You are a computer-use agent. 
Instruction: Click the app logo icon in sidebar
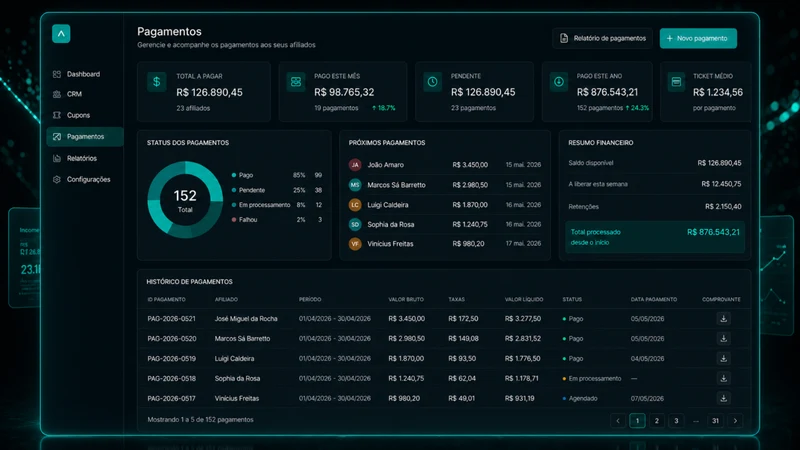61,34
